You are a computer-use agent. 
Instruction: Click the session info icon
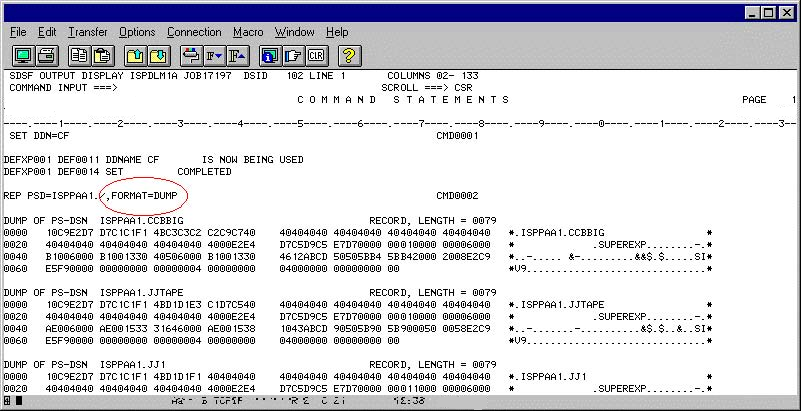click(x=269, y=55)
